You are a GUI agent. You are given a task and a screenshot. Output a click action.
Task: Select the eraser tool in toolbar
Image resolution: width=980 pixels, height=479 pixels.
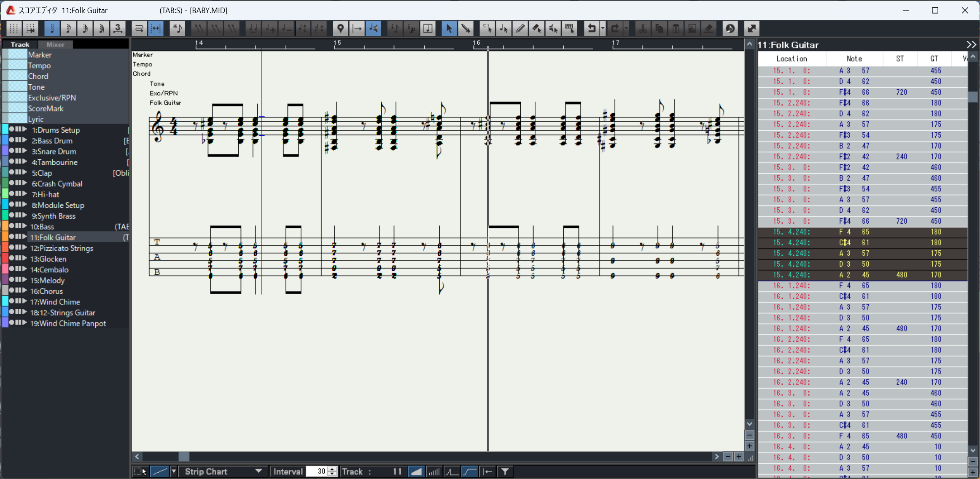pos(536,29)
